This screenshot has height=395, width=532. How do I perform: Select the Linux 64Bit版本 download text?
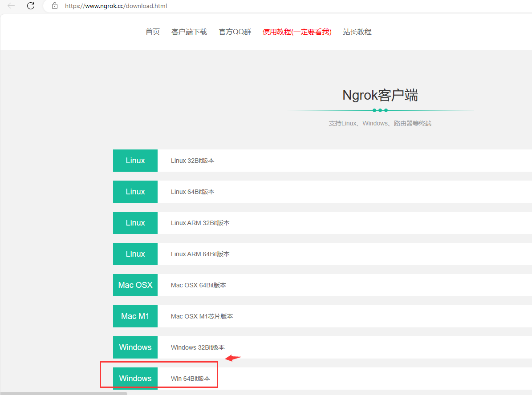pos(192,192)
